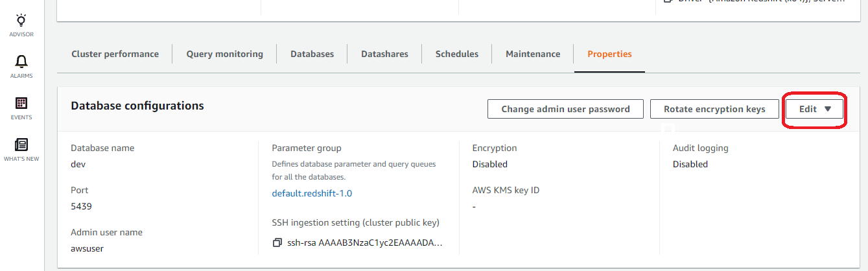Open the Maintenance tab

click(532, 54)
